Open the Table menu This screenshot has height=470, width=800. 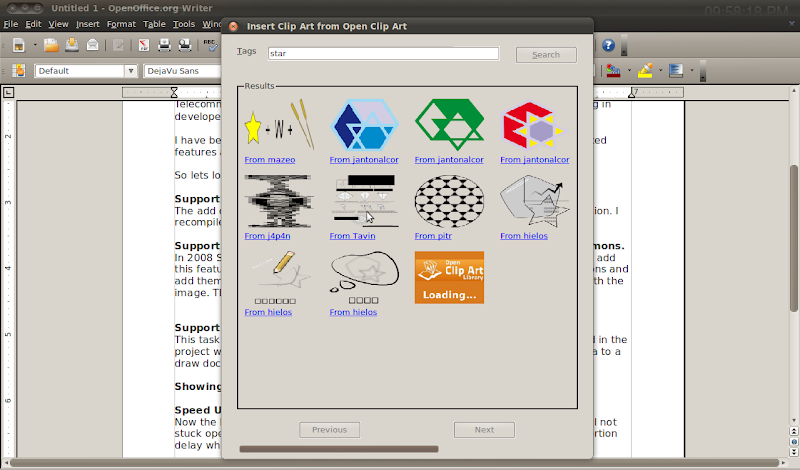pos(154,24)
